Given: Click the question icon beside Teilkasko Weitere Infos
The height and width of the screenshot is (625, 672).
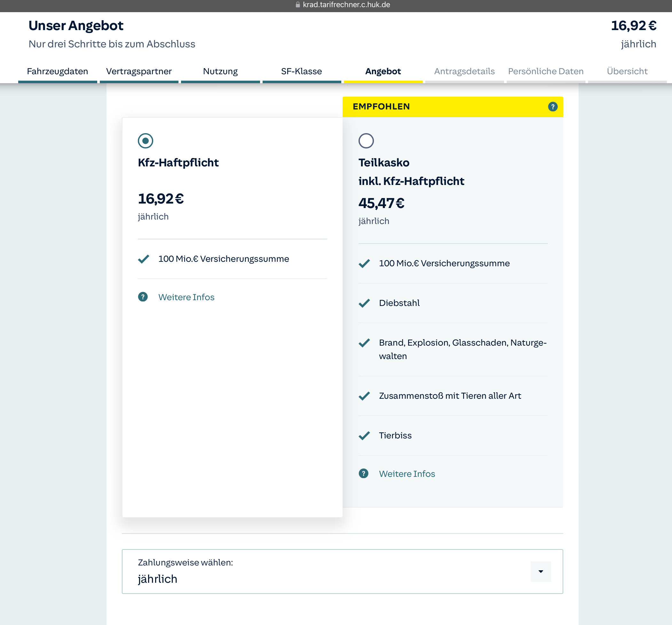Looking at the screenshot, I should coord(363,474).
